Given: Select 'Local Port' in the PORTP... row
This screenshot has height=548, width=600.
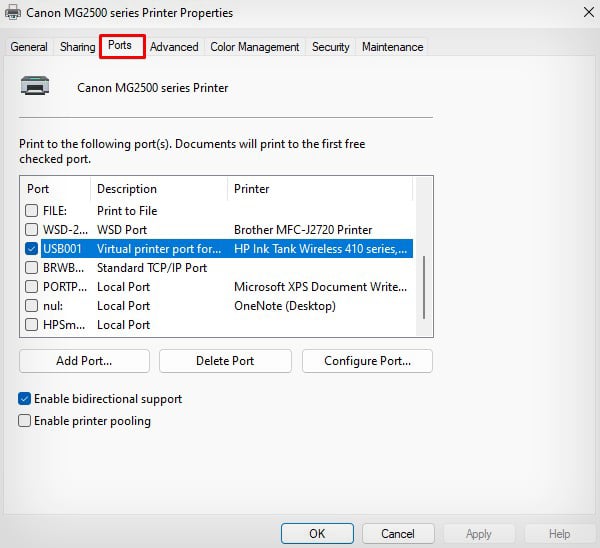Looking at the screenshot, I should (123, 287).
